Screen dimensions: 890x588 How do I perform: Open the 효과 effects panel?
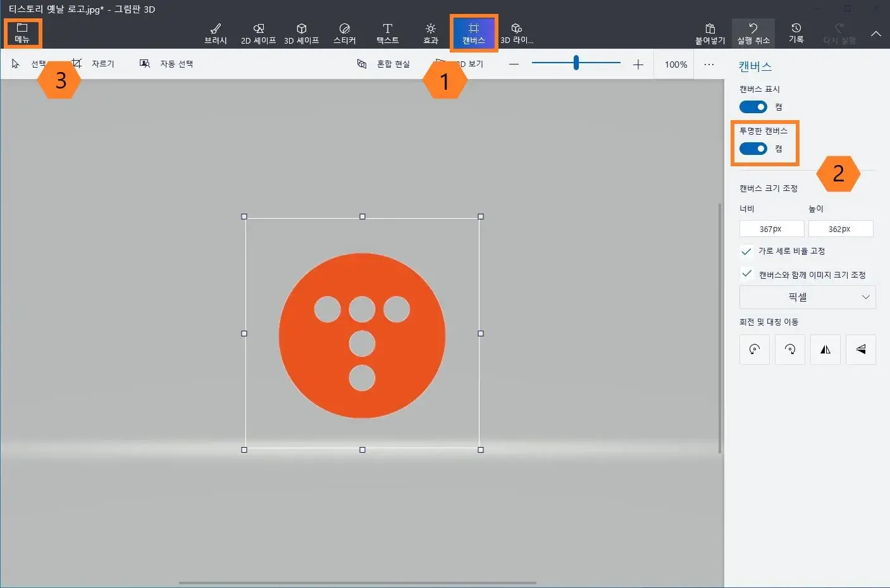pos(431,34)
